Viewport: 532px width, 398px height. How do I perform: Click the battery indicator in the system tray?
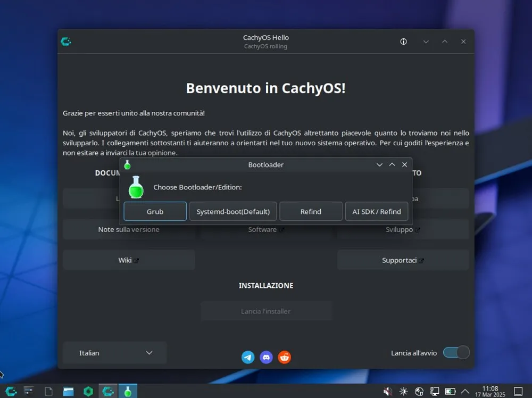[450, 391]
